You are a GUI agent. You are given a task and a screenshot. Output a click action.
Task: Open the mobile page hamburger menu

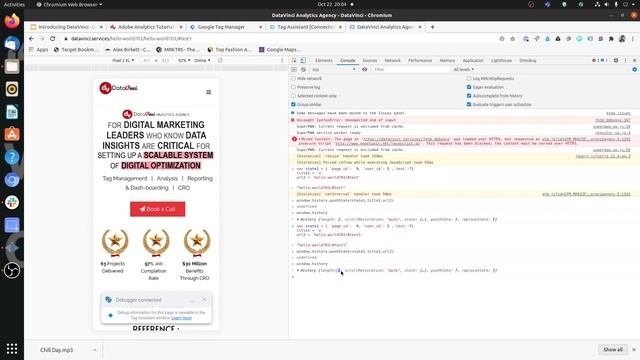(209, 92)
